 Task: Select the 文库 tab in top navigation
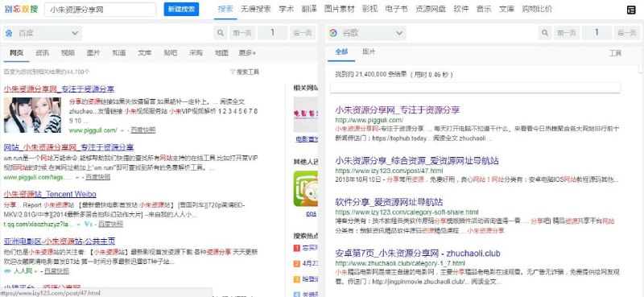(506, 9)
